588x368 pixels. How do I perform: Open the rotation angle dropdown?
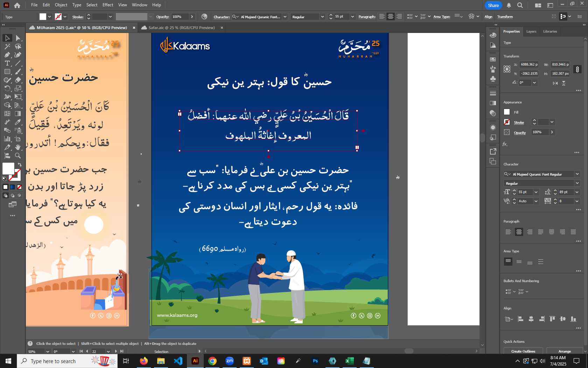pyautogui.click(x=534, y=83)
